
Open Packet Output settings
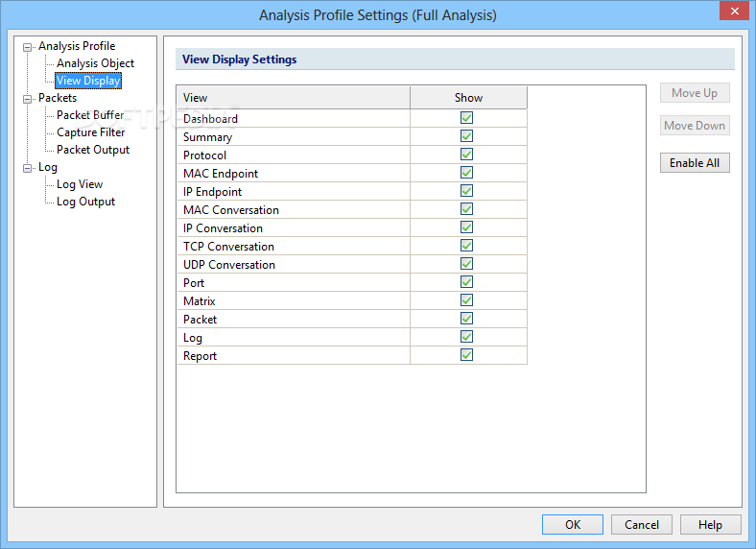(93, 150)
